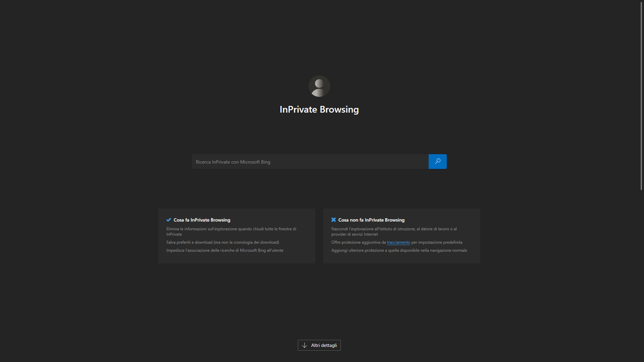Image resolution: width=644 pixels, height=362 pixels.
Task: Click text 'Salva preferiti e download'
Action: [190, 242]
